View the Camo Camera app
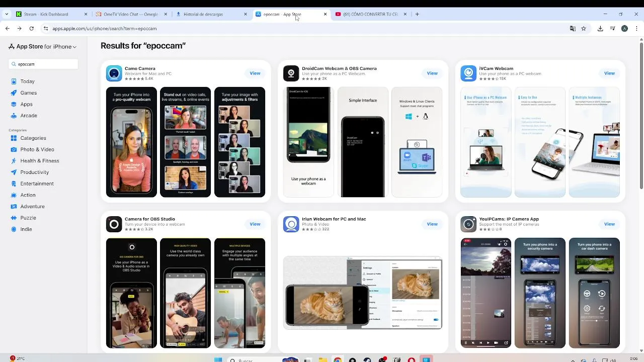Viewport: 644px width, 362px height. click(x=255, y=73)
